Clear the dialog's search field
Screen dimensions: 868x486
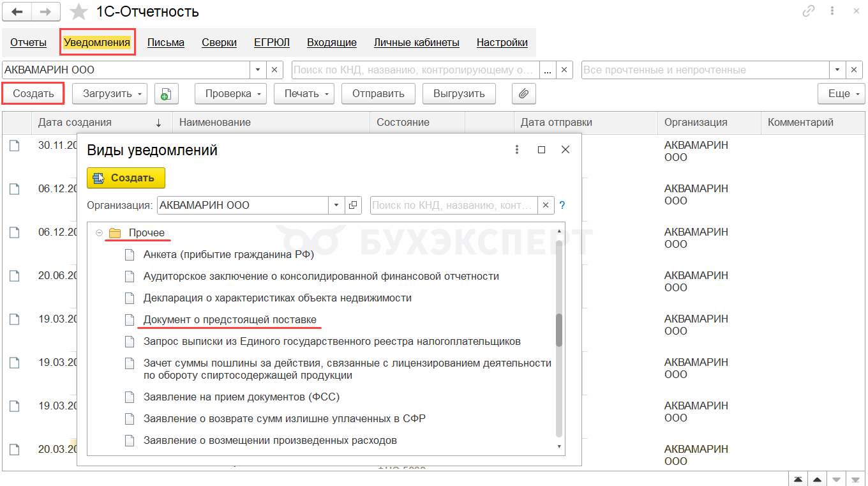pyautogui.click(x=545, y=206)
